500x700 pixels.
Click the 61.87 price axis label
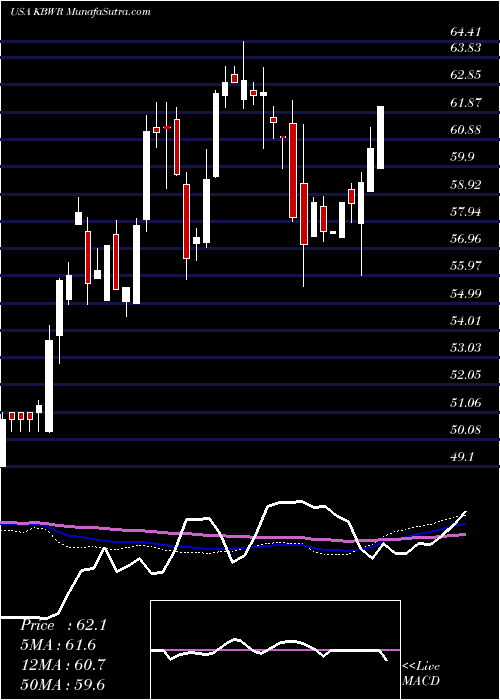click(x=465, y=103)
